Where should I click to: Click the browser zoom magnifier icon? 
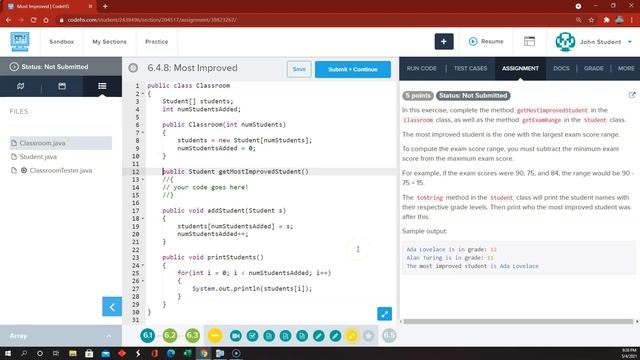pyautogui.click(x=578, y=20)
